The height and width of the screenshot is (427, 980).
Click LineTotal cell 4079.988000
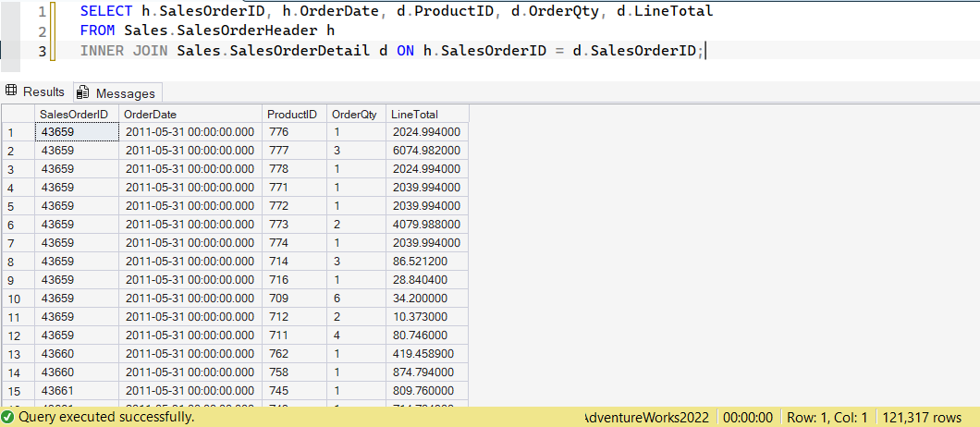(x=427, y=225)
